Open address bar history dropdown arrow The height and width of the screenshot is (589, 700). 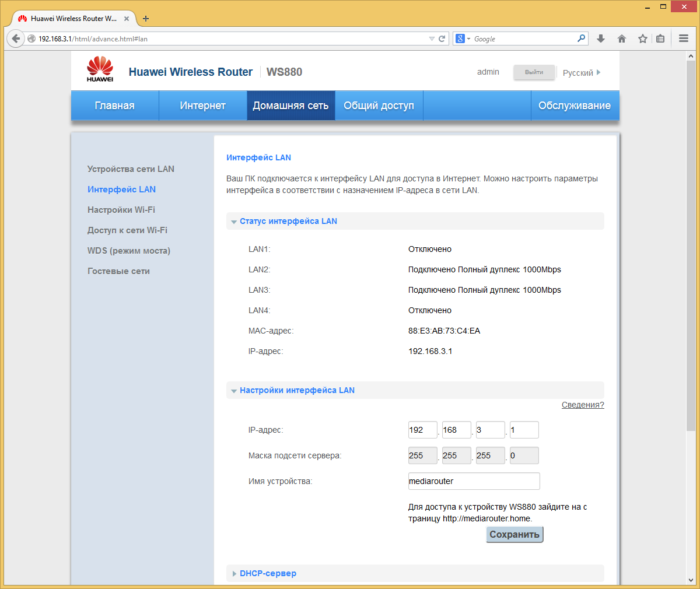point(432,38)
